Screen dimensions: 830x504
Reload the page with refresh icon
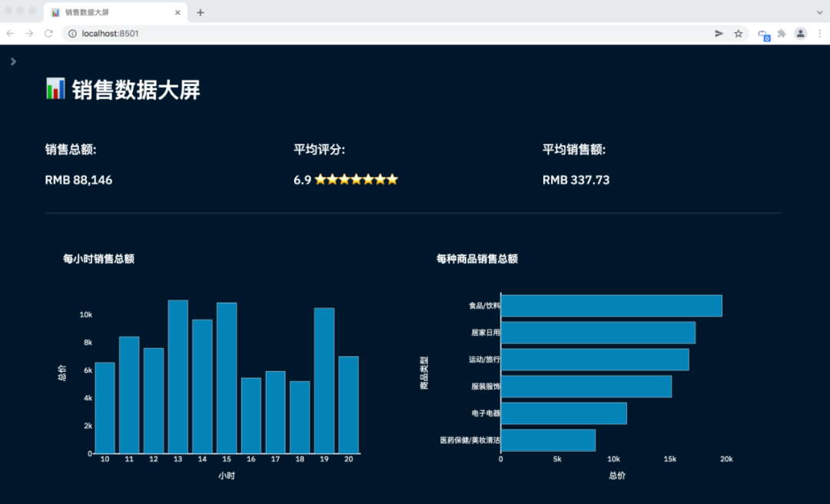click(x=48, y=33)
